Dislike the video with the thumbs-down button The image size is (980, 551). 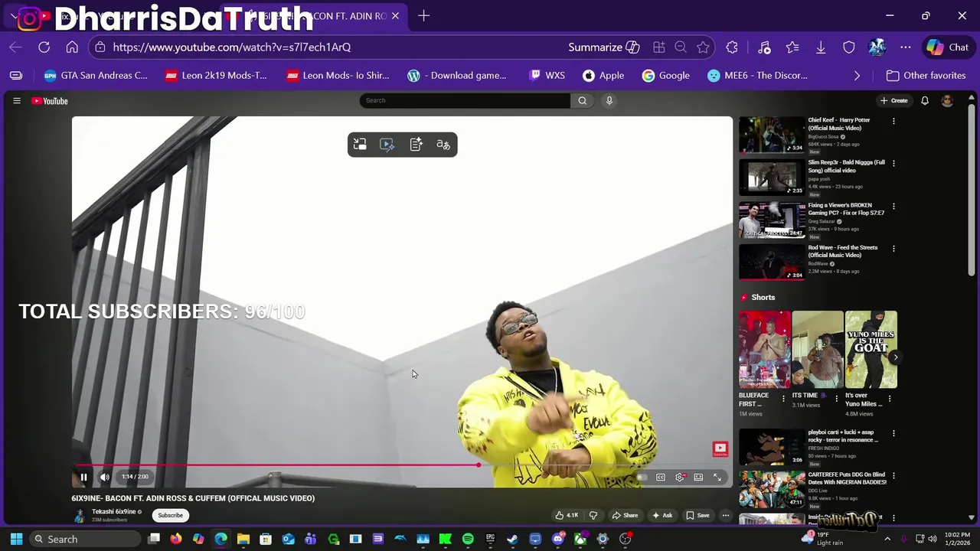[593, 515]
